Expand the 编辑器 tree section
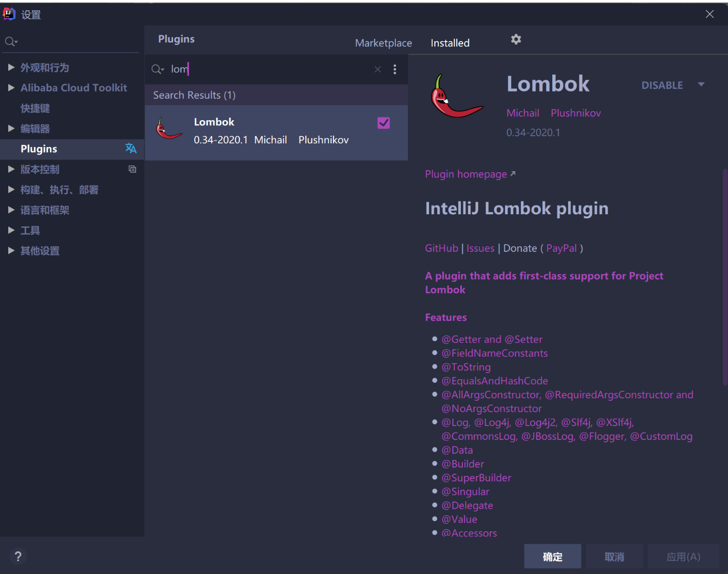The height and width of the screenshot is (574, 728). (11, 128)
